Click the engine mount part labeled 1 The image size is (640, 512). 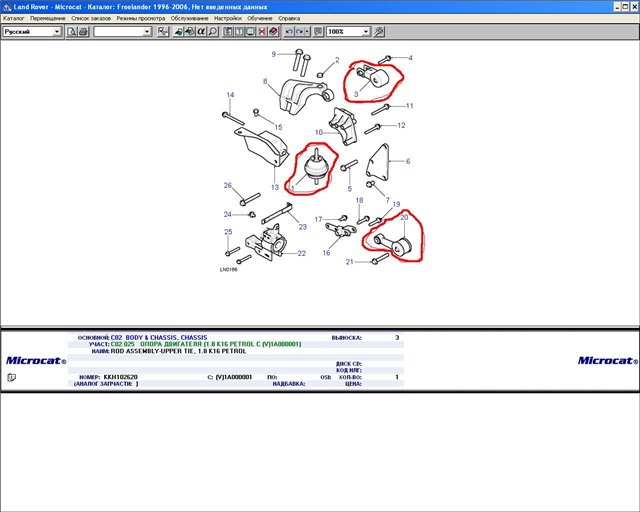(315, 168)
